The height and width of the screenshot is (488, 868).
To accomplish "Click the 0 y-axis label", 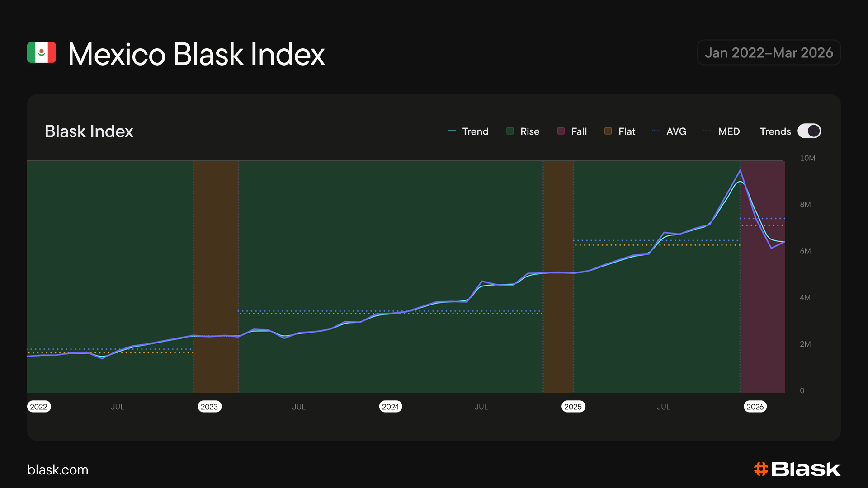I will [x=802, y=391].
